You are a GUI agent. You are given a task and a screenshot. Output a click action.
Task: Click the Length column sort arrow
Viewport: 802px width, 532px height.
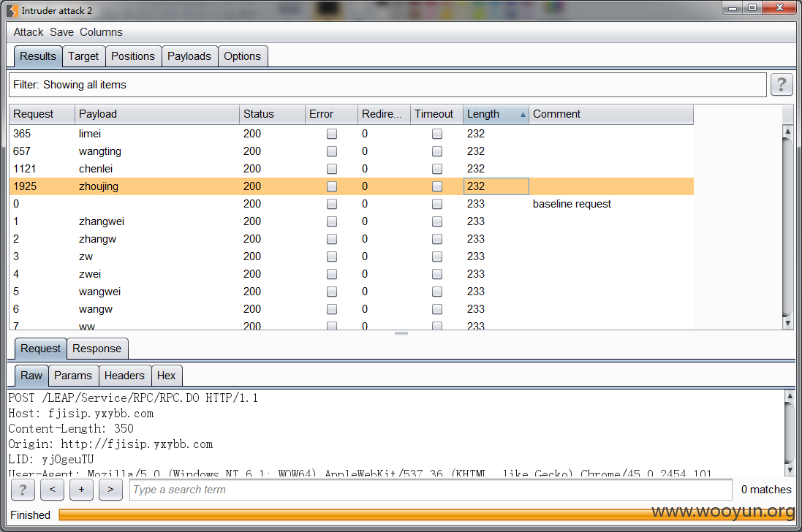(522, 115)
